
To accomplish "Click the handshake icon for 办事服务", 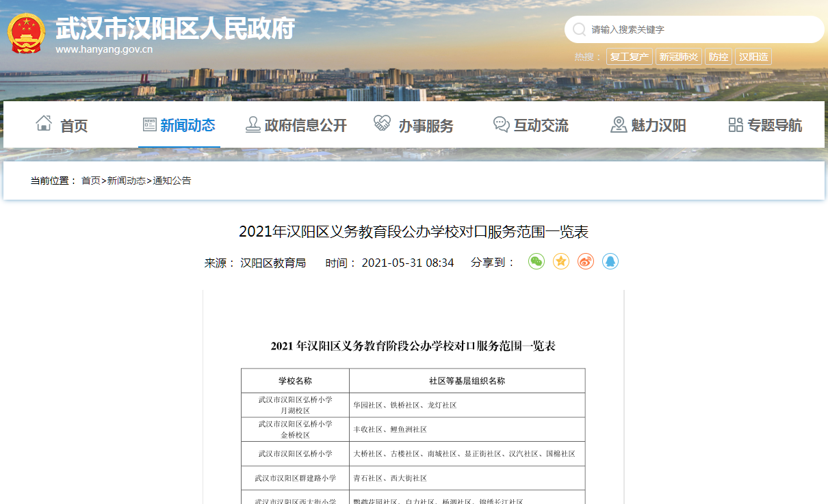I will point(380,124).
